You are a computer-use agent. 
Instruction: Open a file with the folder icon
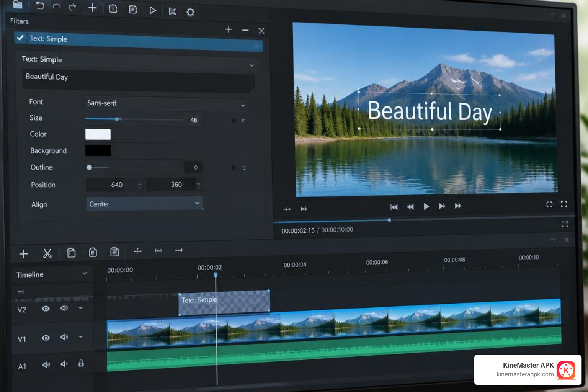pos(18,4)
